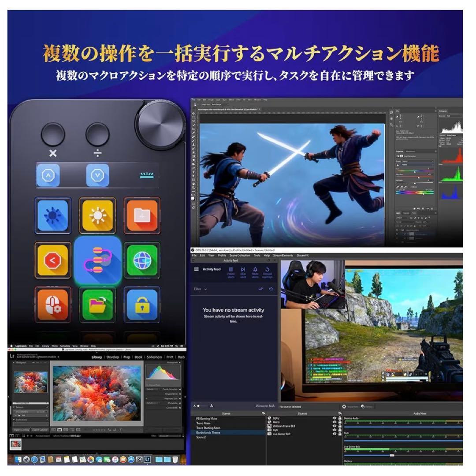Tap the page-up chevron key on touch strip
The width and height of the screenshot is (476, 476).
(x=48, y=175)
